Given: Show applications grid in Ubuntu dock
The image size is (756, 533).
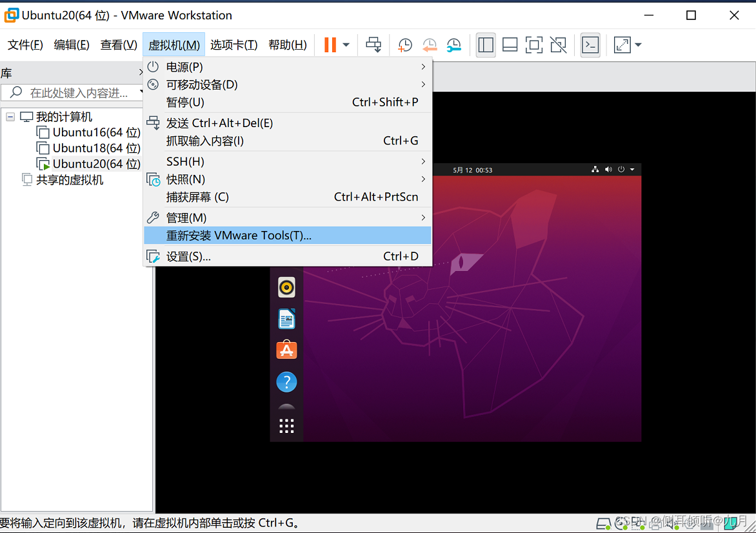Looking at the screenshot, I should (286, 425).
